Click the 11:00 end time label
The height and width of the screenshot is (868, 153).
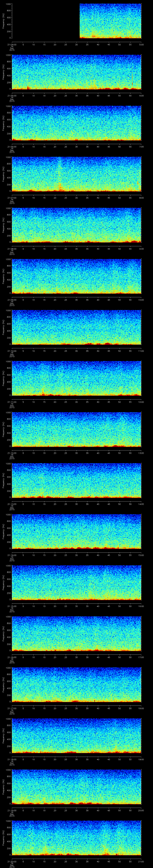click(141, 351)
